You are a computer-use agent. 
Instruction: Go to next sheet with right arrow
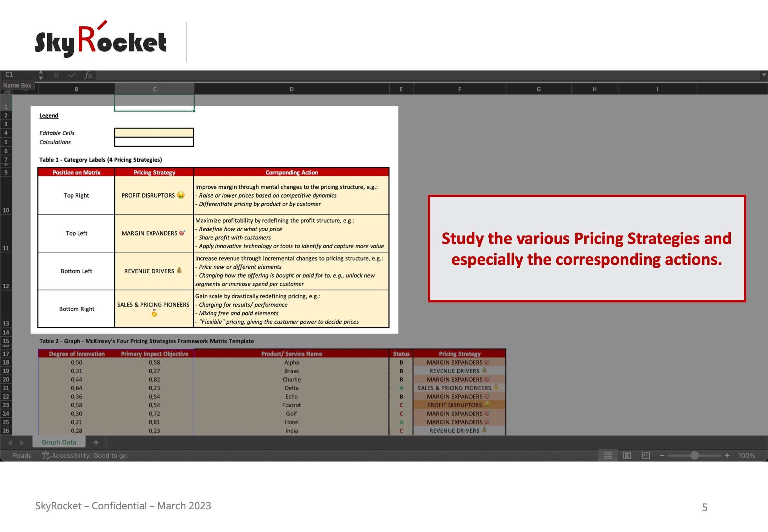pyautogui.click(x=22, y=443)
